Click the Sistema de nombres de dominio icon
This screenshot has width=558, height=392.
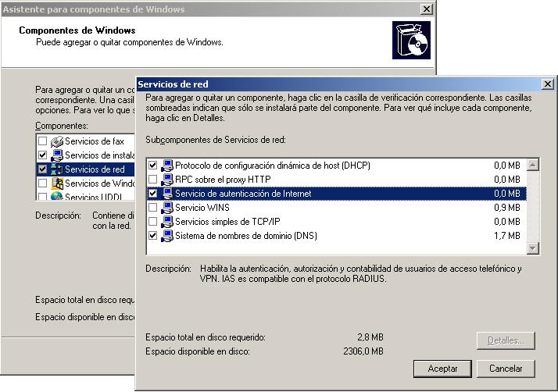[166, 236]
